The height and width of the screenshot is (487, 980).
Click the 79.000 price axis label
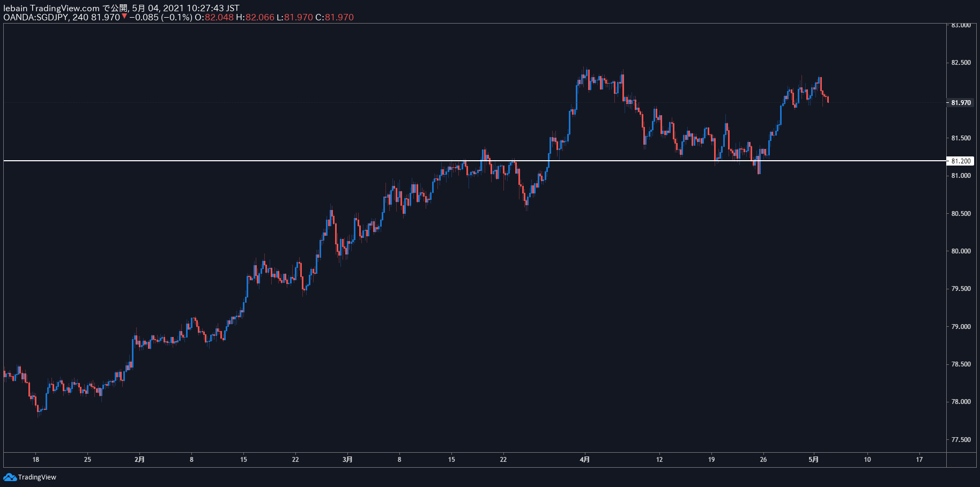961,327
